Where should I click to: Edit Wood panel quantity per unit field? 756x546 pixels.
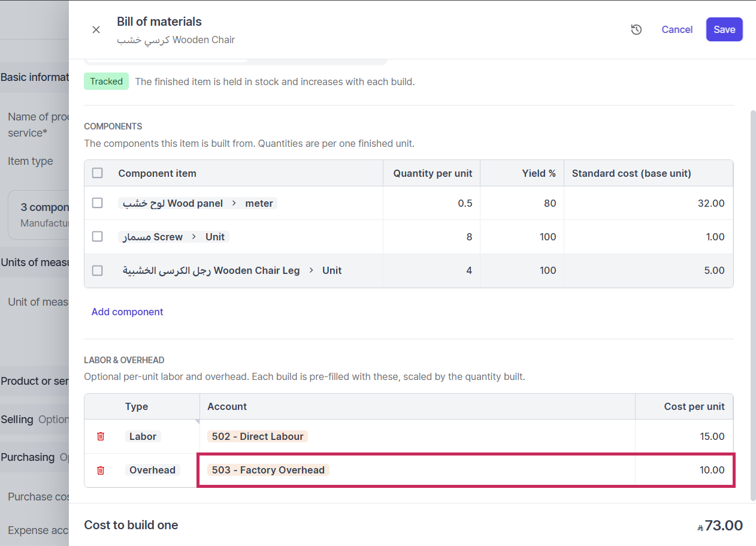[x=432, y=203]
